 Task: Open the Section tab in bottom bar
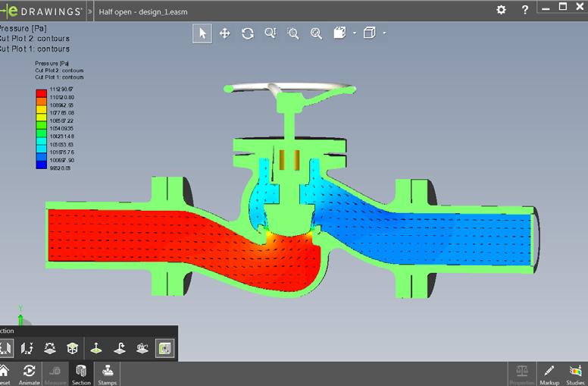(x=81, y=373)
